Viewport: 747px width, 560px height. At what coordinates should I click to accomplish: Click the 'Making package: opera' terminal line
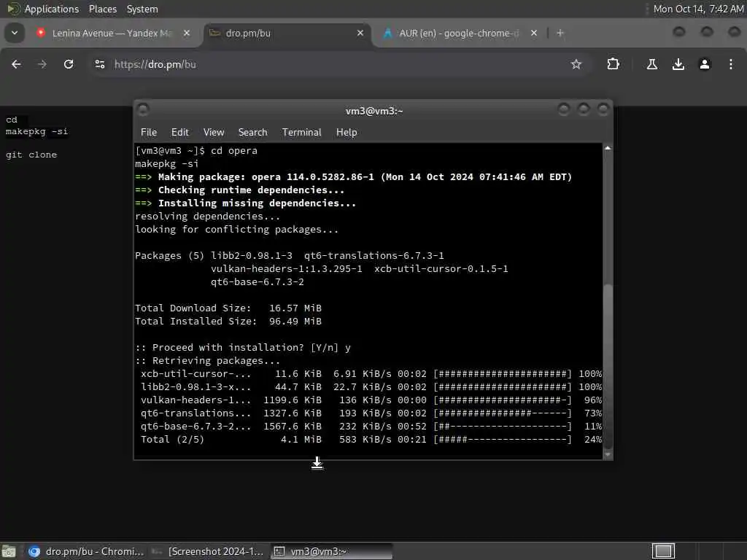[354, 177]
